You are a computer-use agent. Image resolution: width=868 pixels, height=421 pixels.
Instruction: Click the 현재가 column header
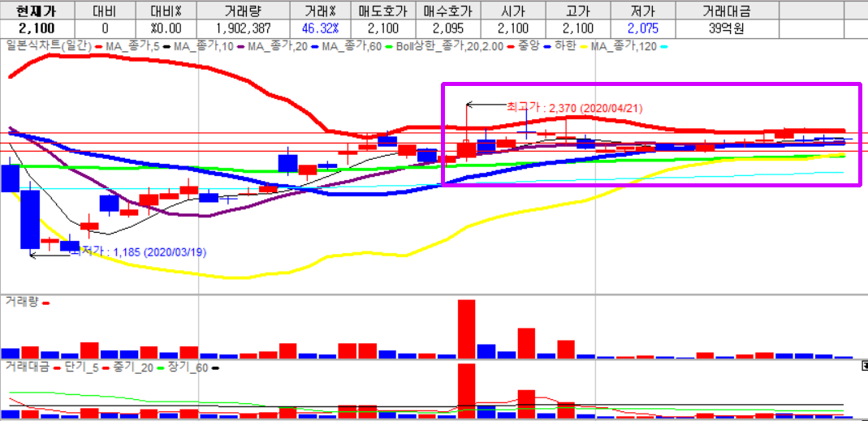point(36,10)
